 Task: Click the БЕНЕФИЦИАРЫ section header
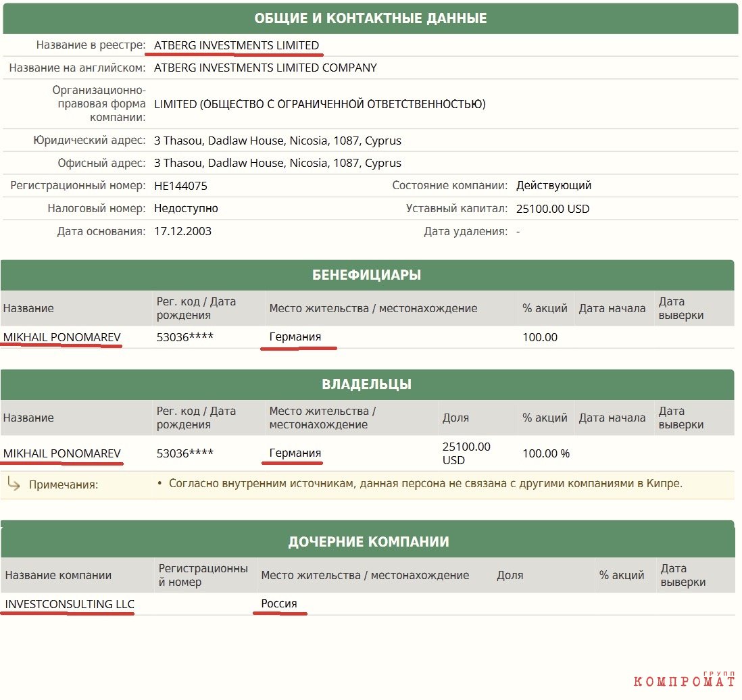pyautogui.click(x=367, y=275)
